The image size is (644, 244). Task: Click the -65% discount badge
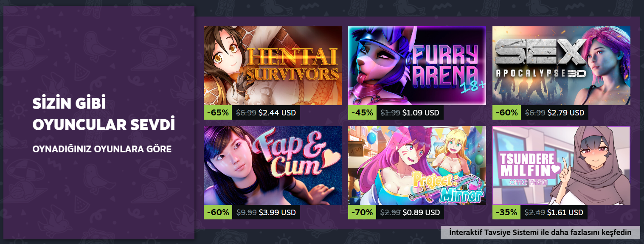(x=218, y=112)
